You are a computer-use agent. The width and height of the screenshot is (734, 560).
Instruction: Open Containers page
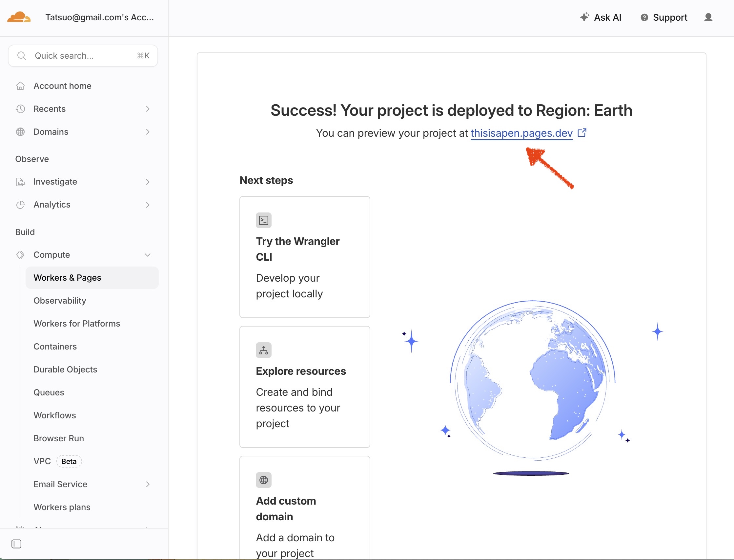pos(55,347)
